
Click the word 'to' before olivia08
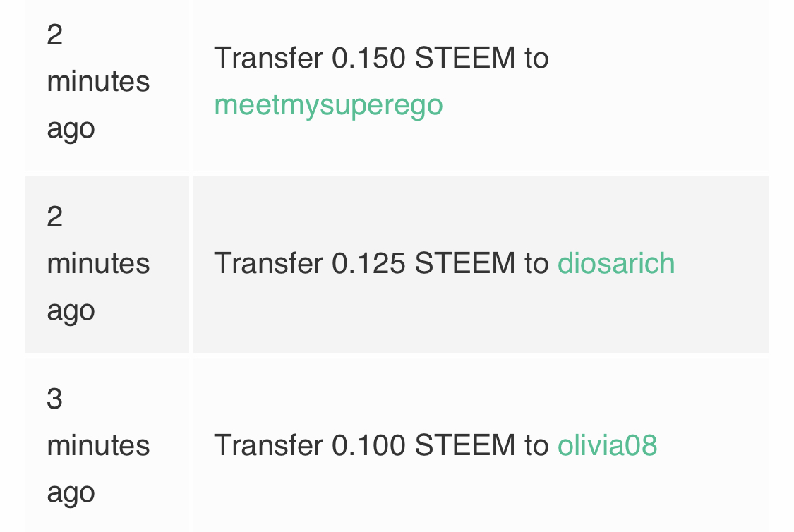tap(536, 445)
